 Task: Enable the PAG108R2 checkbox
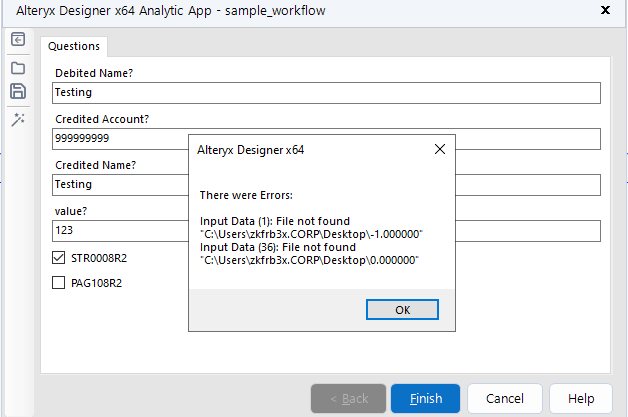[61, 283]
